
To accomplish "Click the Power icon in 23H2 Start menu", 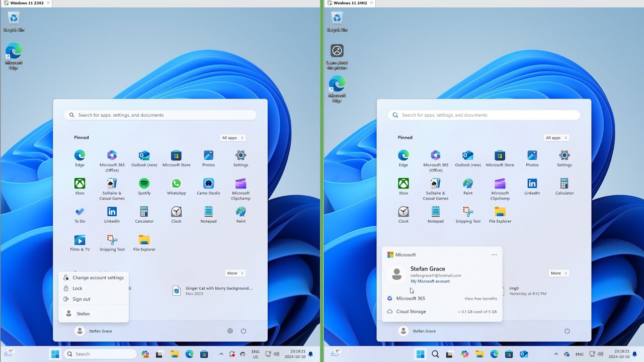I will [244, 331].
